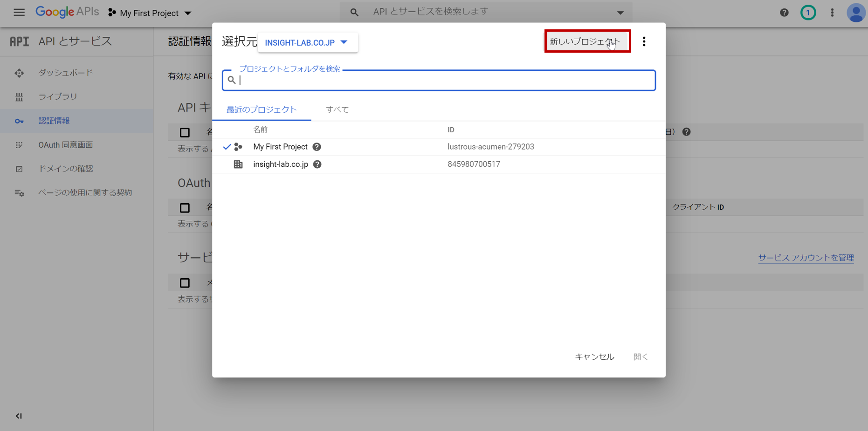Screen dimensions: 868x431
Task: Click the OAuth 同意画面 dots icon
Action: click(19, 145)
